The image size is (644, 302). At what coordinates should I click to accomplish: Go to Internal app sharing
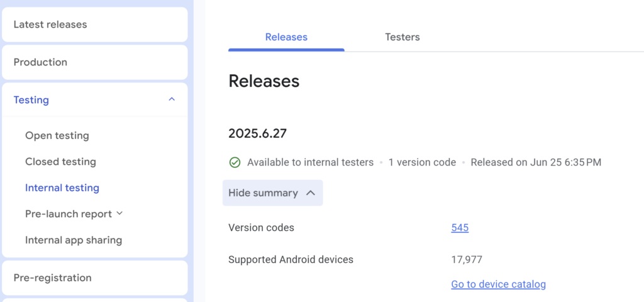pyautogui.click(x=74, y=240)
